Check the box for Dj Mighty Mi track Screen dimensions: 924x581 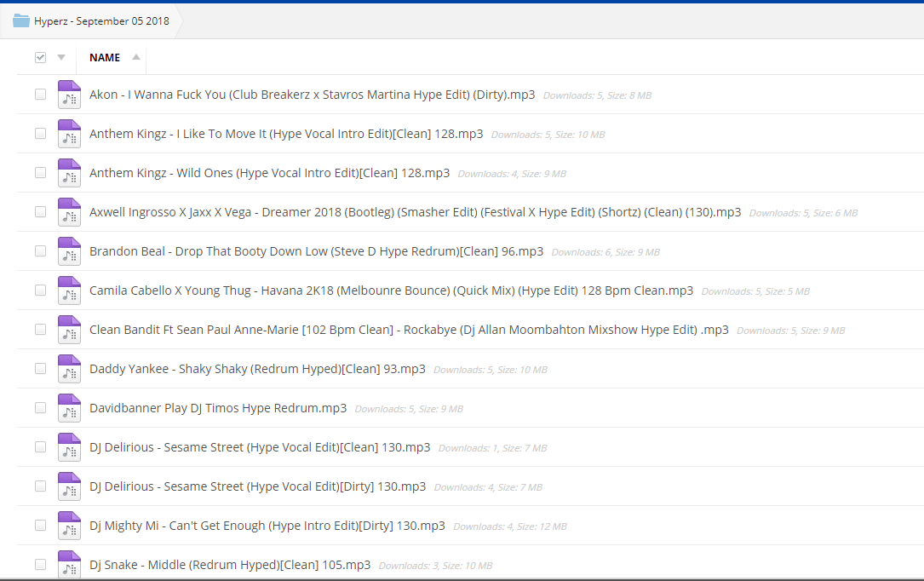pyautogui.click(x=40, y=525)
